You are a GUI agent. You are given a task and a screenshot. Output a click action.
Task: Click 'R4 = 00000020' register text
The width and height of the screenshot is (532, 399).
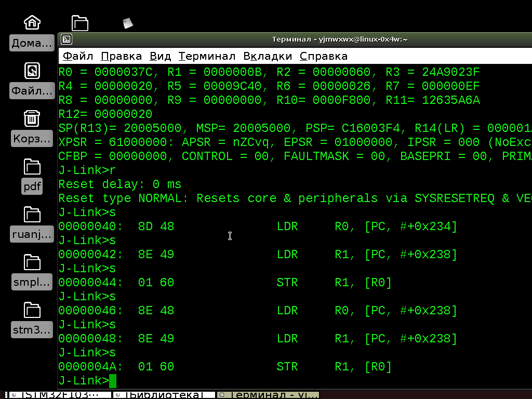click(x=108, y=86)
